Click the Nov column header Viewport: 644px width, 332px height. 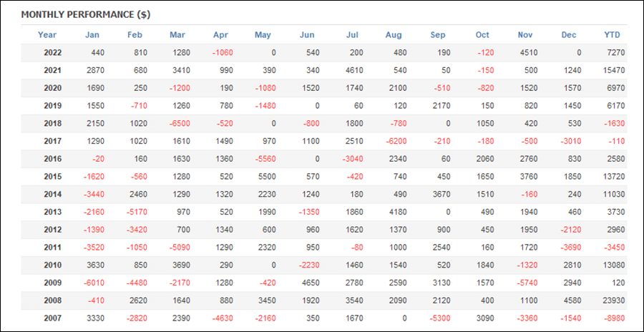pyautogui.click(x=525, y=35)
